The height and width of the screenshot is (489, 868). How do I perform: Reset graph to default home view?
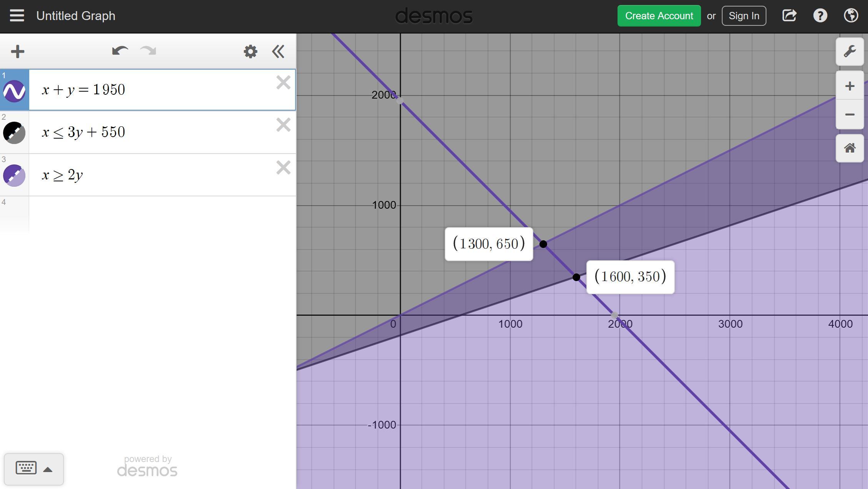coord(850,148)
